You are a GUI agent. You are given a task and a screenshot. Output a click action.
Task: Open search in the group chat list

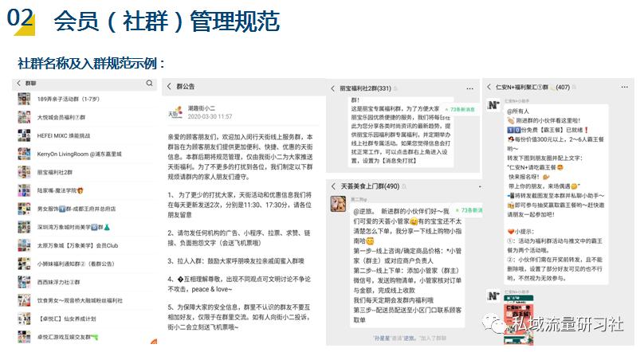coord(150,84)
